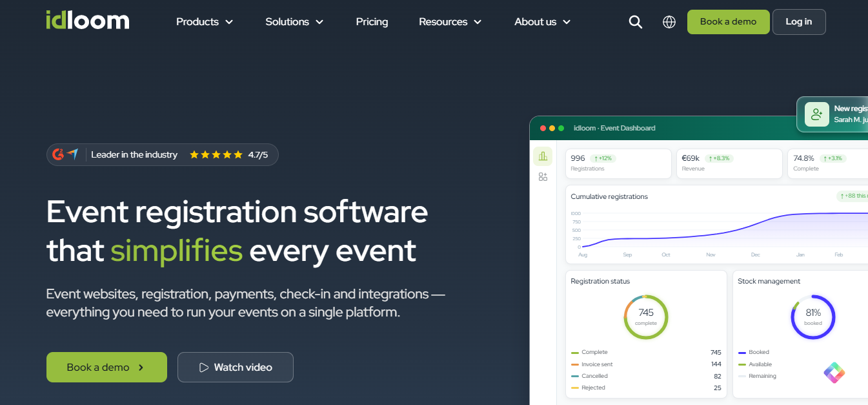
Task: Click the arrow icon in Book a demo
Action: click(x=141, y=368)
